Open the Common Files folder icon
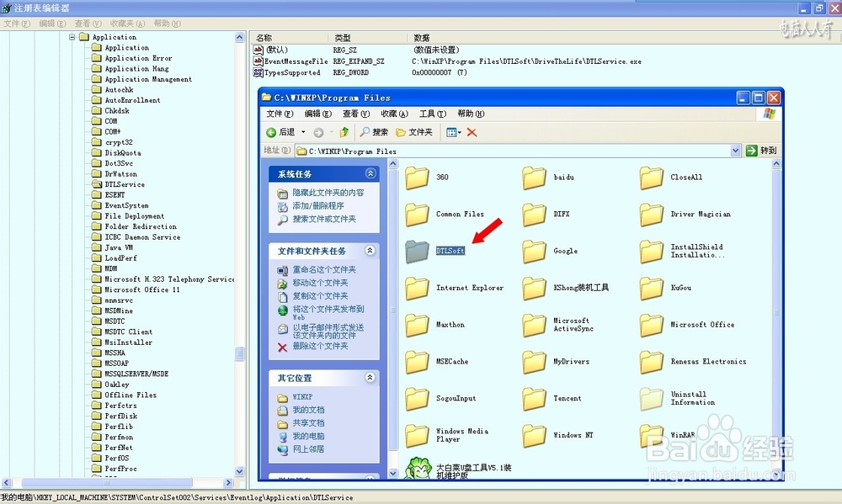842x504 pixels. click(x=417, y=215)
